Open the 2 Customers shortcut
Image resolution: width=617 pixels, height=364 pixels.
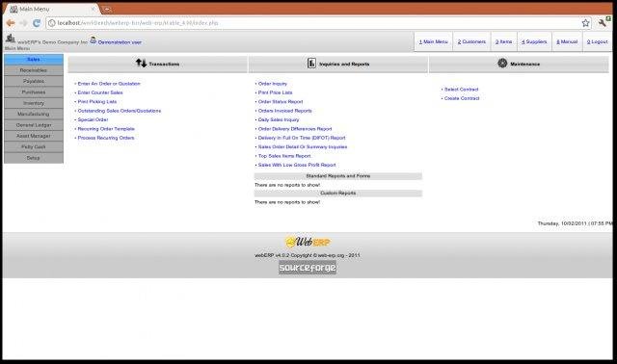[x=471, y=41]
